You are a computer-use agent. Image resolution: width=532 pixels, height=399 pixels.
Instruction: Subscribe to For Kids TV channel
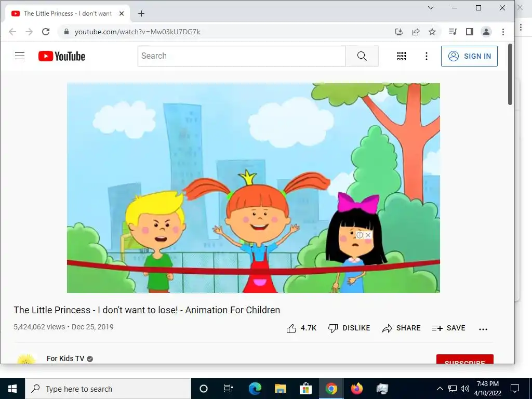[x=465, y=360]
